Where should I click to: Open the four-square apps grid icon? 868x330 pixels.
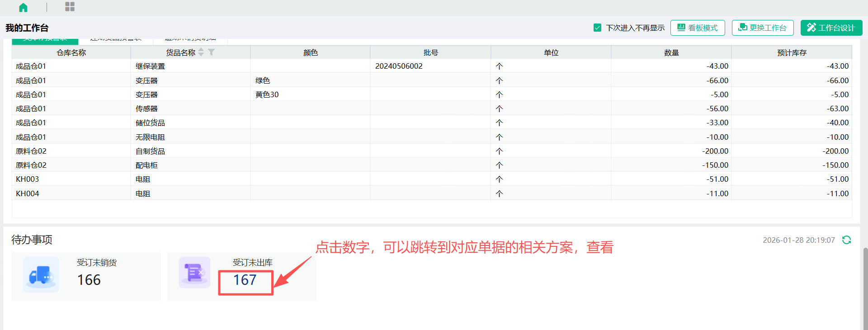pos(70,7)
